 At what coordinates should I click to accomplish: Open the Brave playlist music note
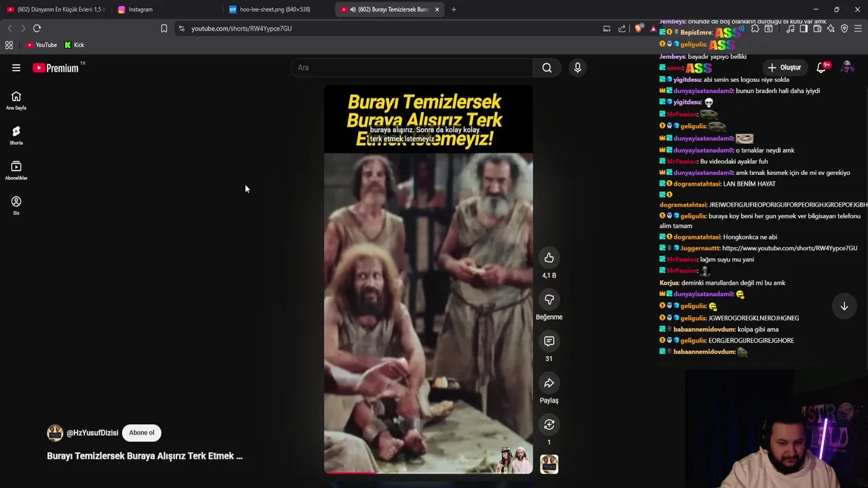(791, 28)
